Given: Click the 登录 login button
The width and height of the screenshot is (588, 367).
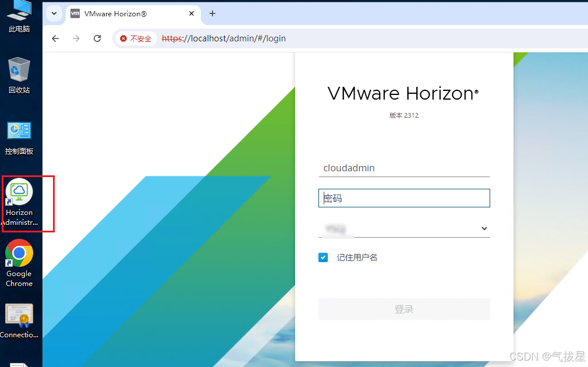Looking at the screenshot, I should click(x=404, y=309).
